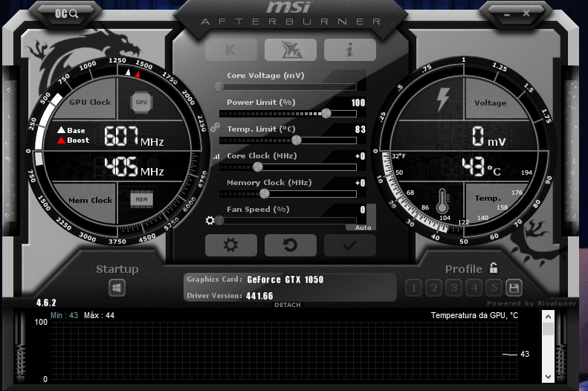Open settings with the gear button

click(x=231, y=245)
